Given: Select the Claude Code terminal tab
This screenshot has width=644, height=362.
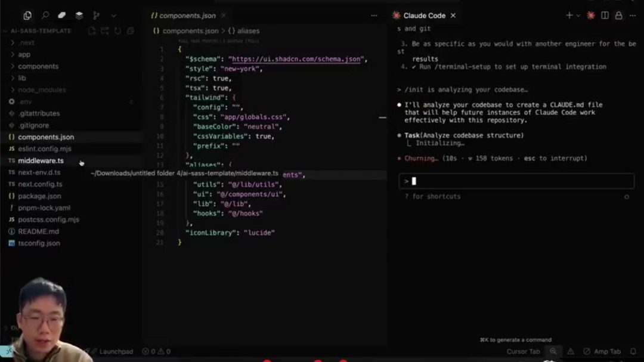Looking at the screenshot, I should 424,16.
